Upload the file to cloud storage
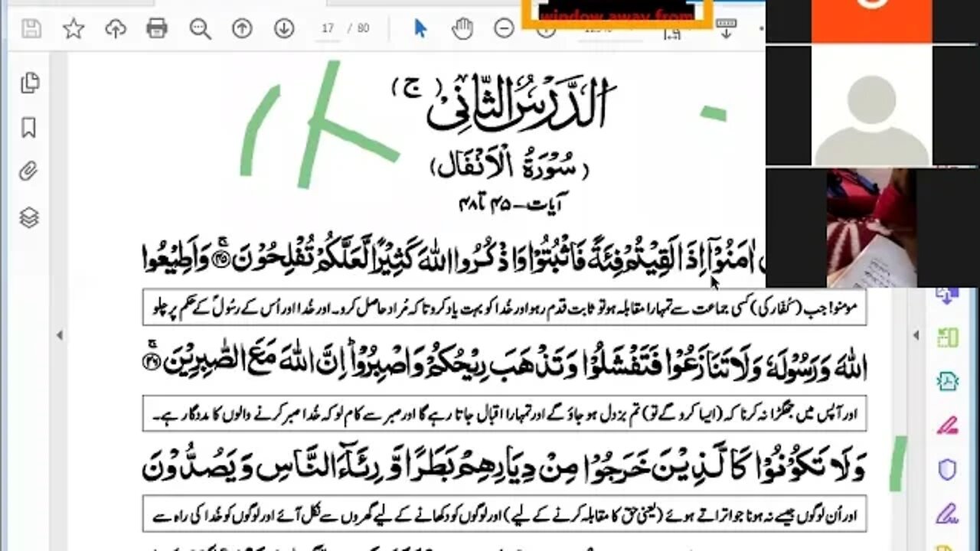This screenshot has width=980, height=551. 115,30
